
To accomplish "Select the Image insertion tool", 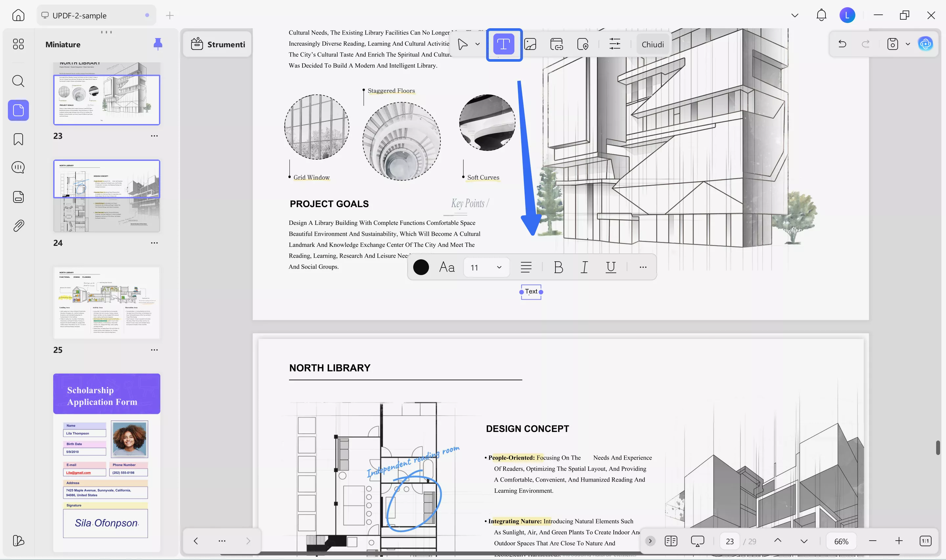I will pyautogui.click(x=530, y=44).
